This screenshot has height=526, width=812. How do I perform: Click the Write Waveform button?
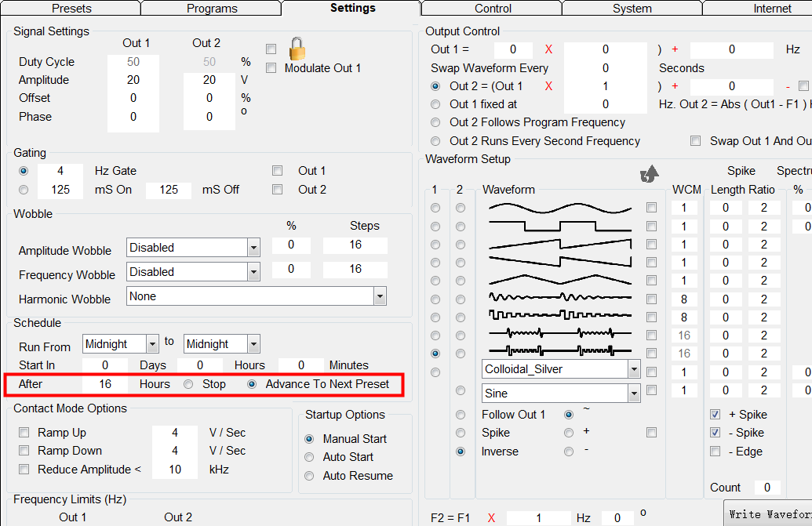coord(769,513)
